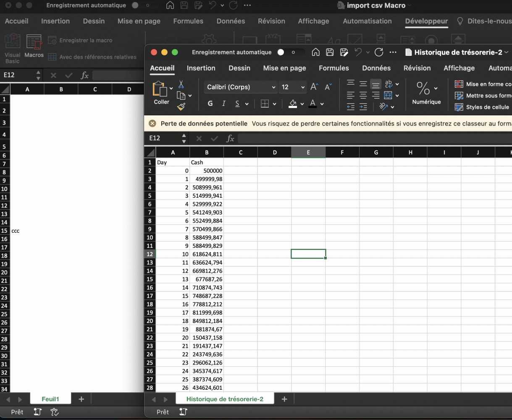
Task: Increase font size with the larger A icon
Action: pyautogui.click(x=314, y=87)
